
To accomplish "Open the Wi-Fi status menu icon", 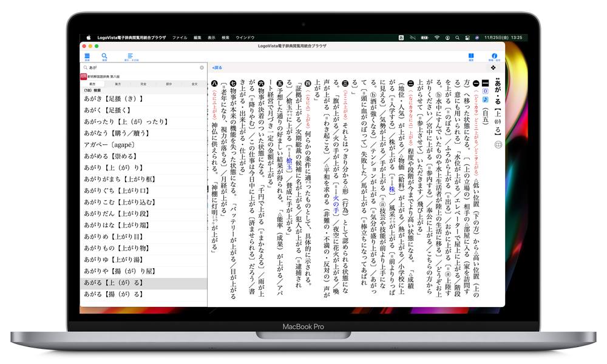I will point(436,38).
